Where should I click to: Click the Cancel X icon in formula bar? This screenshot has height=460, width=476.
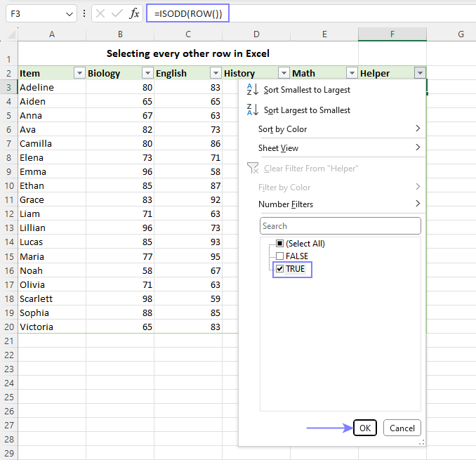click(101, 14)
